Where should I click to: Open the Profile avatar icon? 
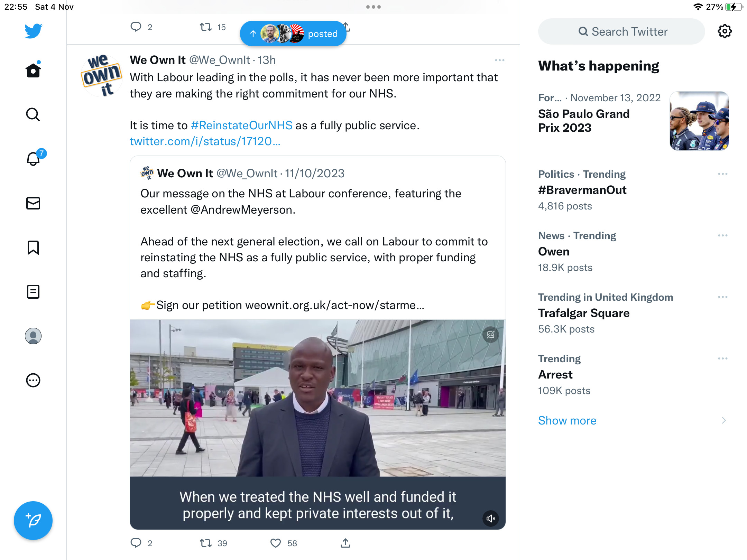click(33, 336)
